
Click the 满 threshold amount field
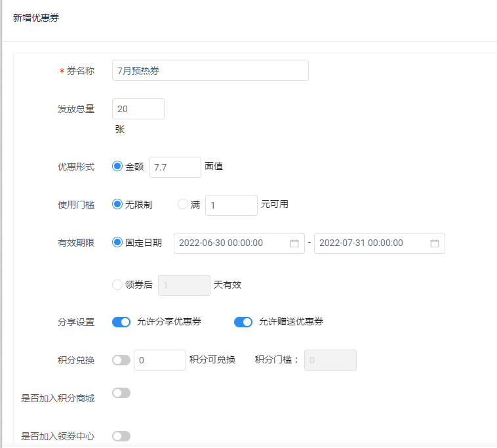231,205
